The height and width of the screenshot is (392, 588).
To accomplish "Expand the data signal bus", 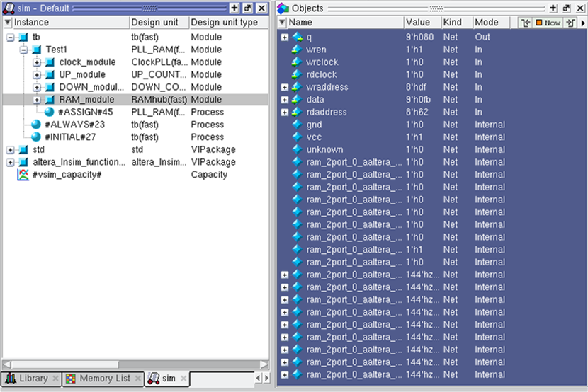I will tap(285, 100).
